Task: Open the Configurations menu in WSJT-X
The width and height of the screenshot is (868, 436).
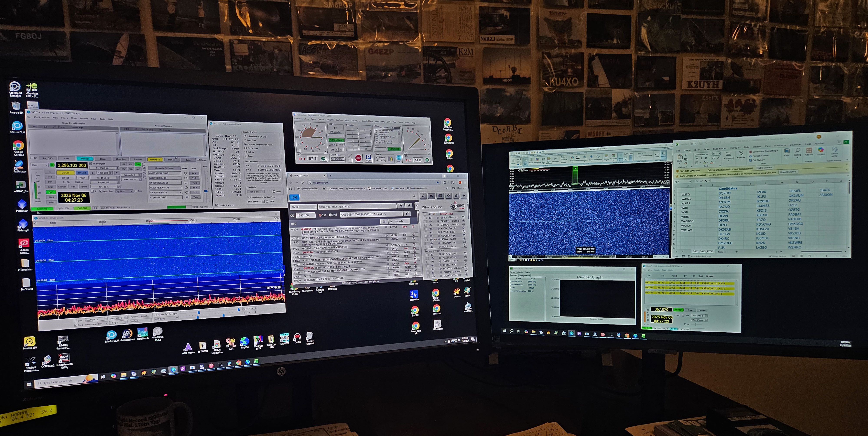Action: (42, 118)
